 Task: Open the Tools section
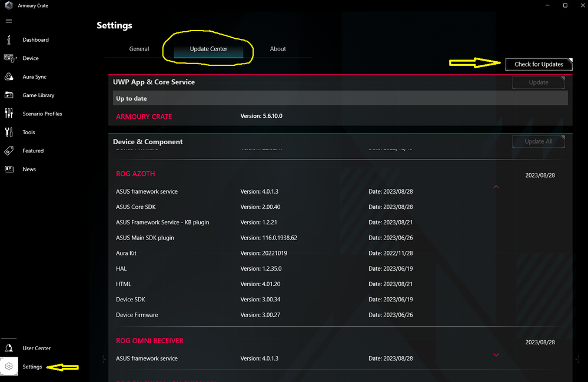point(29,132)
